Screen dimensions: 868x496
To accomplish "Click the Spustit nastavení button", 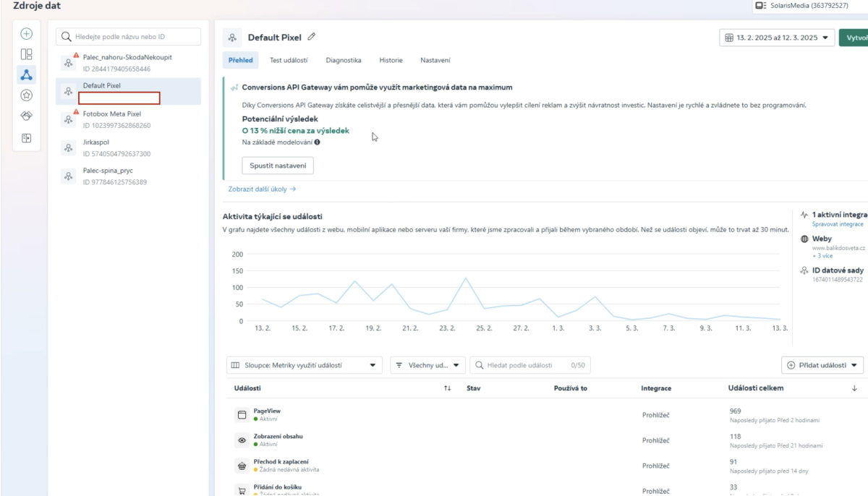I will pyautogui.click(x=278, y=166).
